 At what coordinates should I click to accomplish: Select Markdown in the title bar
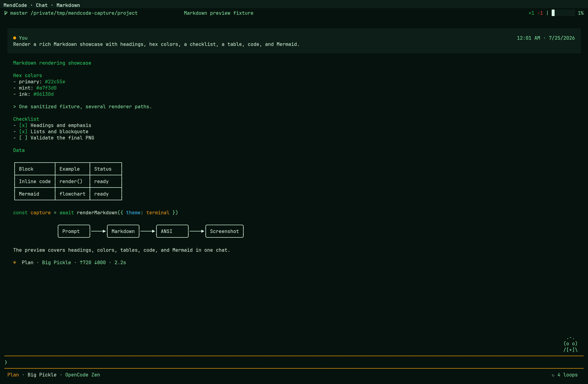click(68, 5)
